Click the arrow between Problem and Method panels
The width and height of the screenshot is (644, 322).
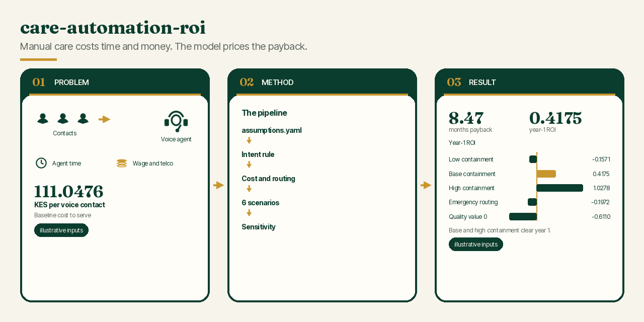coord(218,185)
